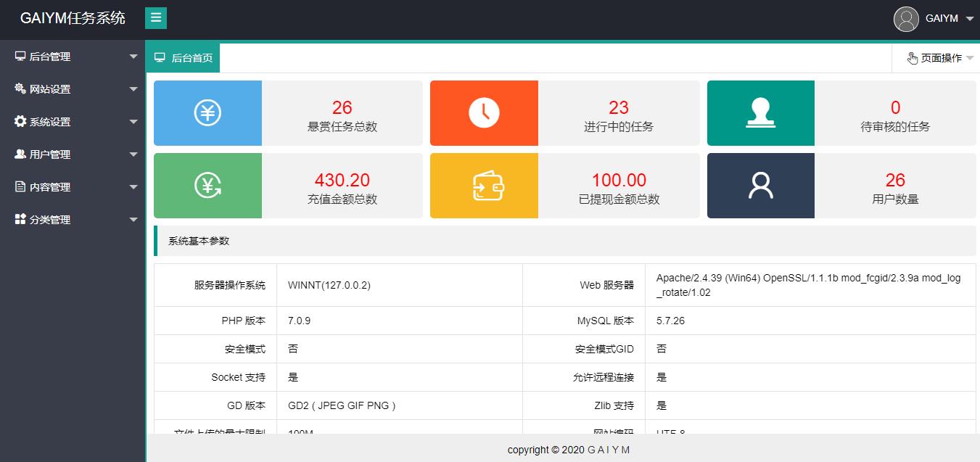The width and height of the screenshot is (980, 462).
Task: Open the GAIYM account dropdown arrow
Action: click(970, 19)
